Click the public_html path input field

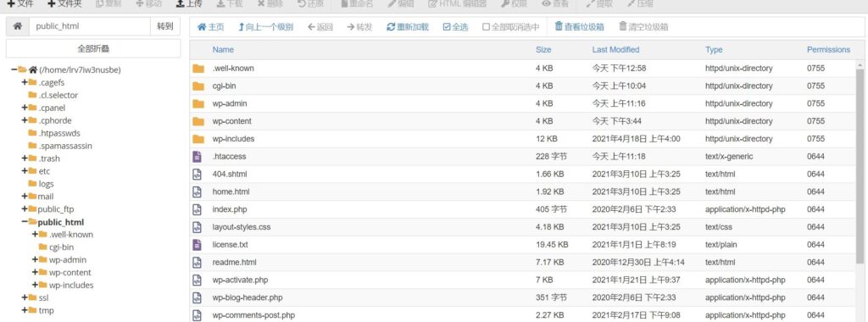click(x=90, y=26)
